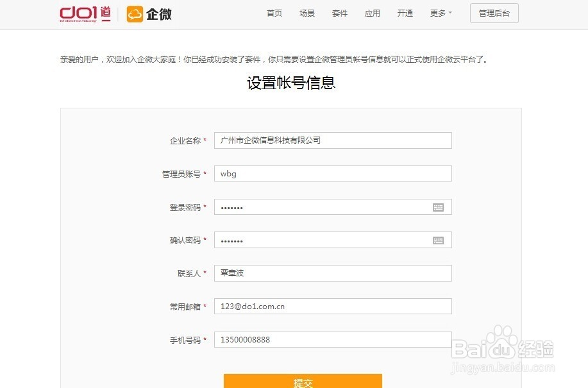
Task: Click the 确认密码 password field
Action: [x=321, y=240]
